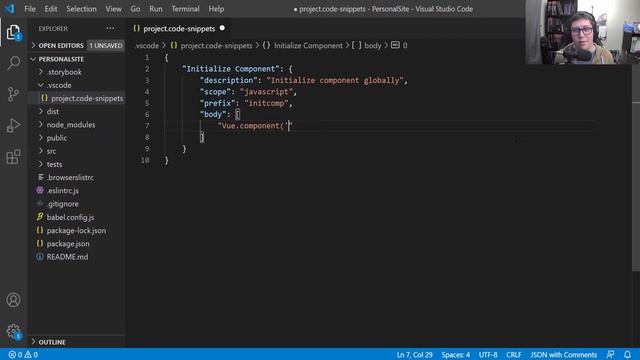
Task: Switch to project.code-snippets editor tab
Action: 179,28
